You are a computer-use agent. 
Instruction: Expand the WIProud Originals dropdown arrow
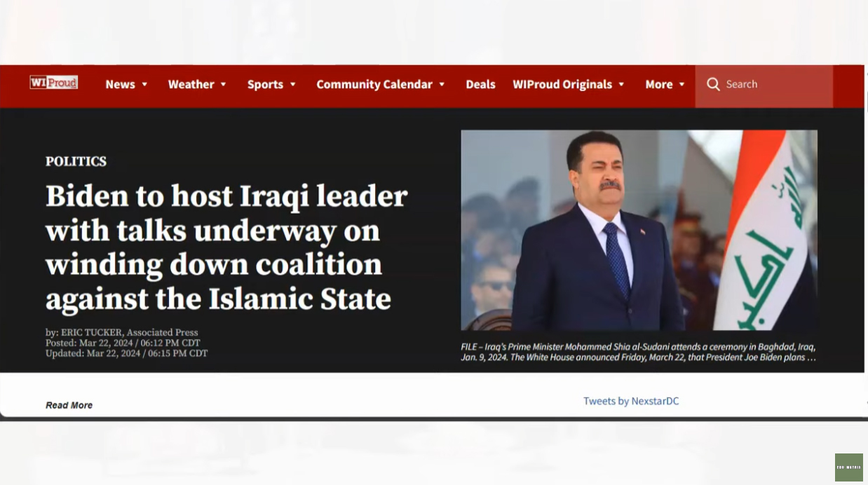621,84
